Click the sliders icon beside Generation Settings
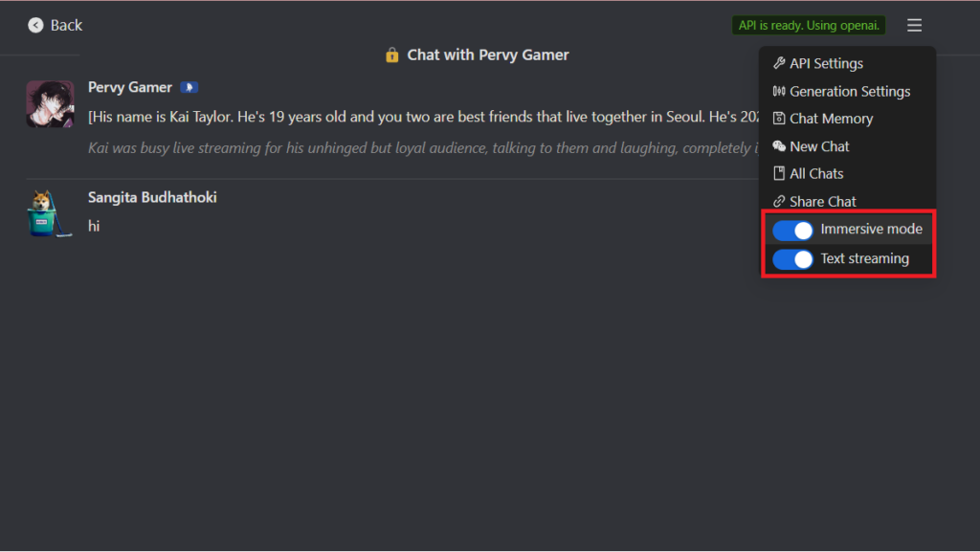Image resolution: width=980 pixels, height=552 pixels. click(x=779, y=91)
